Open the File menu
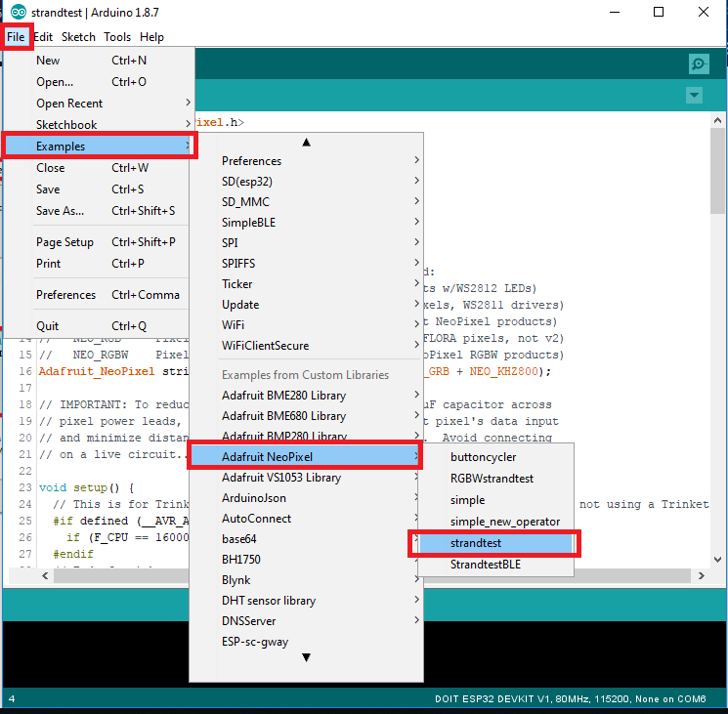Image resolution: width=728 pixels, height=714 pixels. pos(16,37)
